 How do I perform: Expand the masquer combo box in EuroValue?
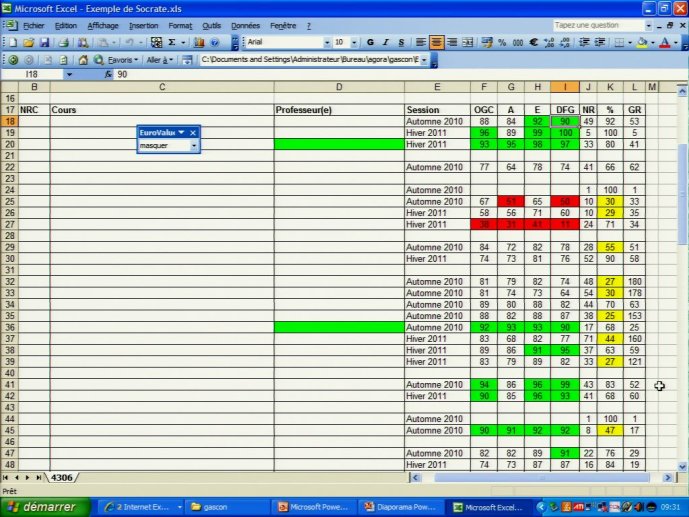click(194, 145)
